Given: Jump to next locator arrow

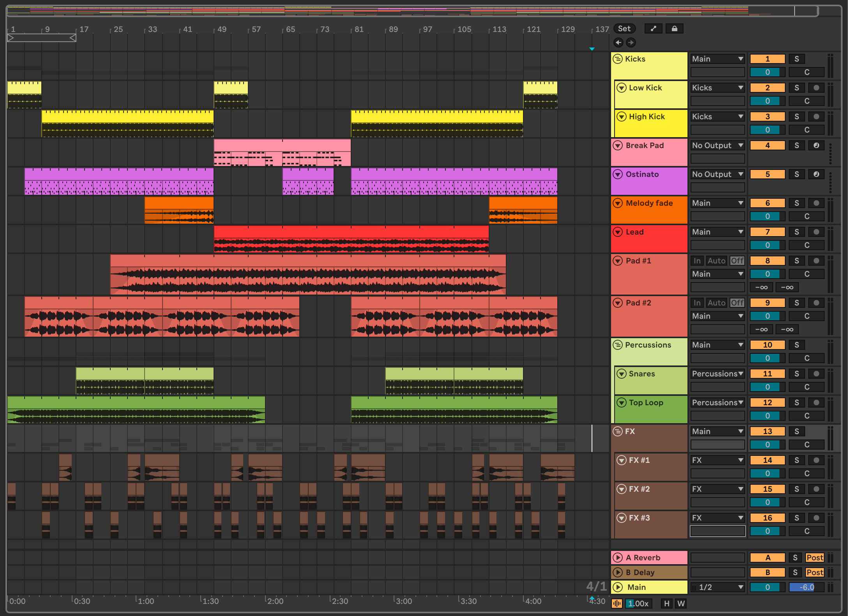Looking at the screenshot, I should pyautogui.click(x=631, y=42).
